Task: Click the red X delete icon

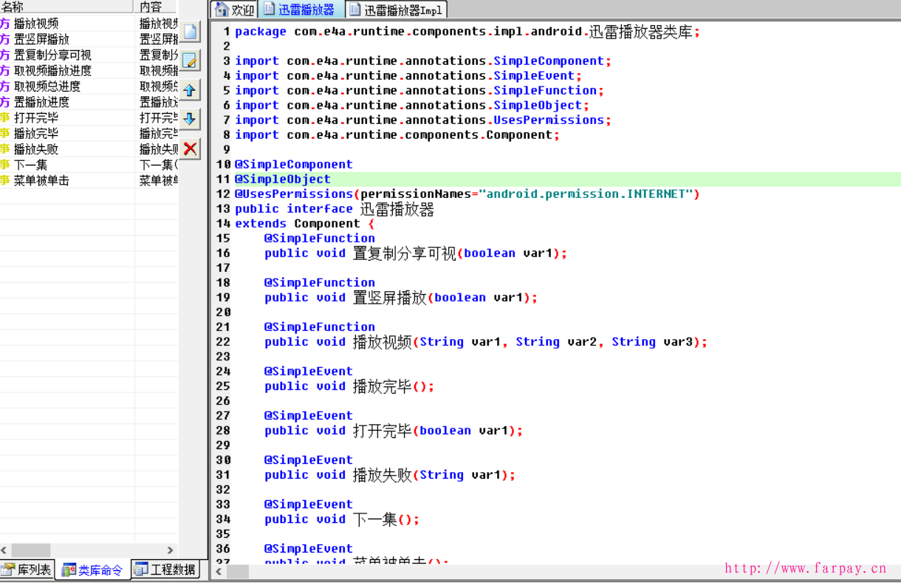Action: point(191,148)
